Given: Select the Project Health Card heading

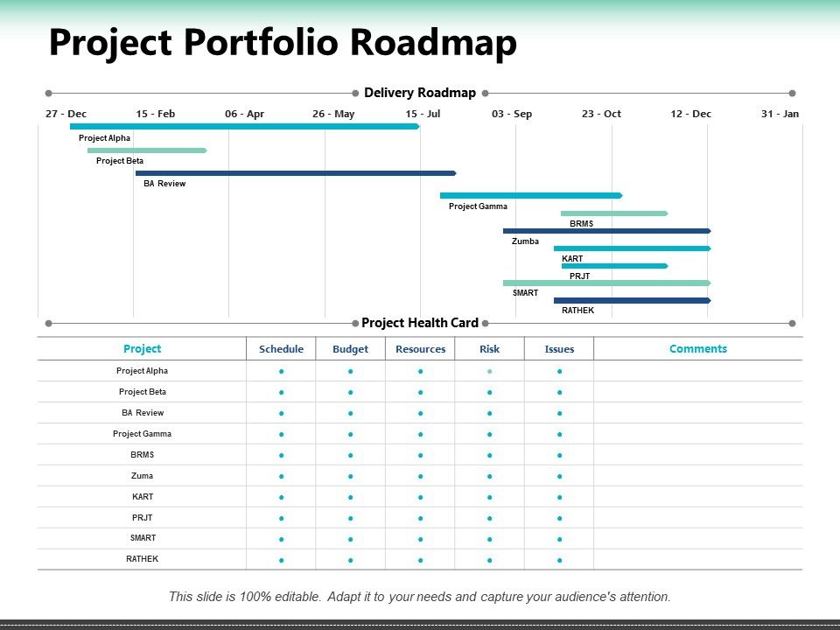Looking at the screenshot, I should click(x=420, y=323).
